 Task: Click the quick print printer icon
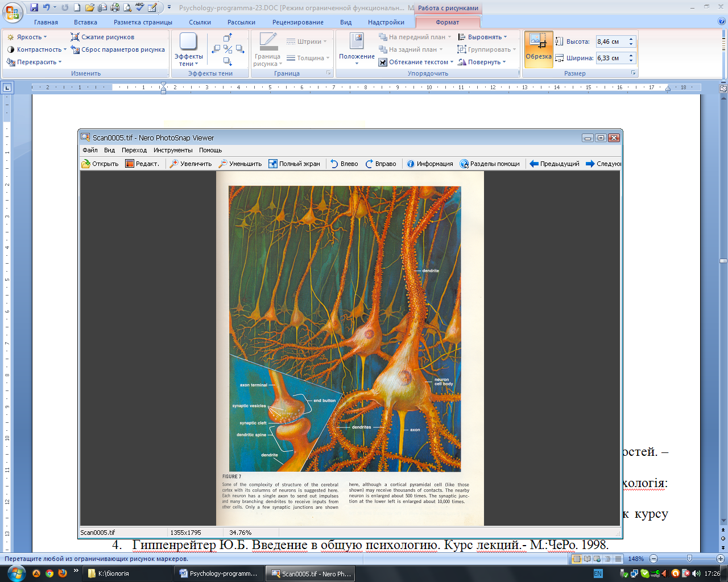coord(115,7)
